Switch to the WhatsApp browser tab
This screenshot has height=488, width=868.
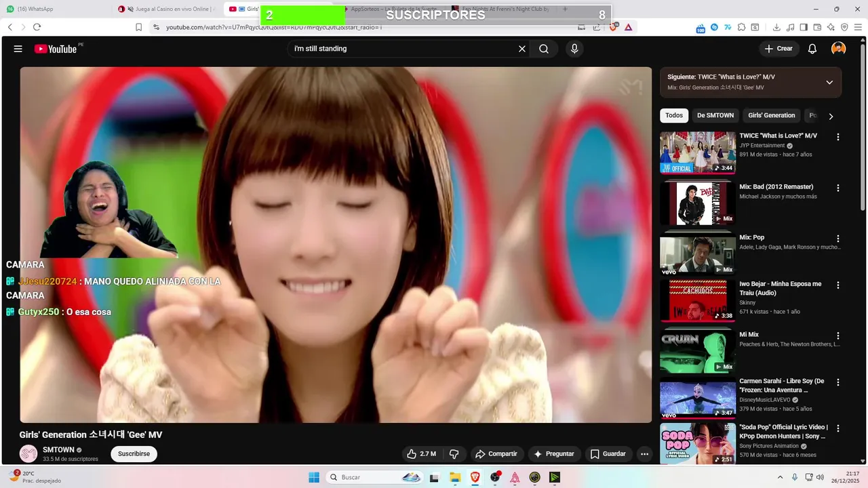pos(54,9)
